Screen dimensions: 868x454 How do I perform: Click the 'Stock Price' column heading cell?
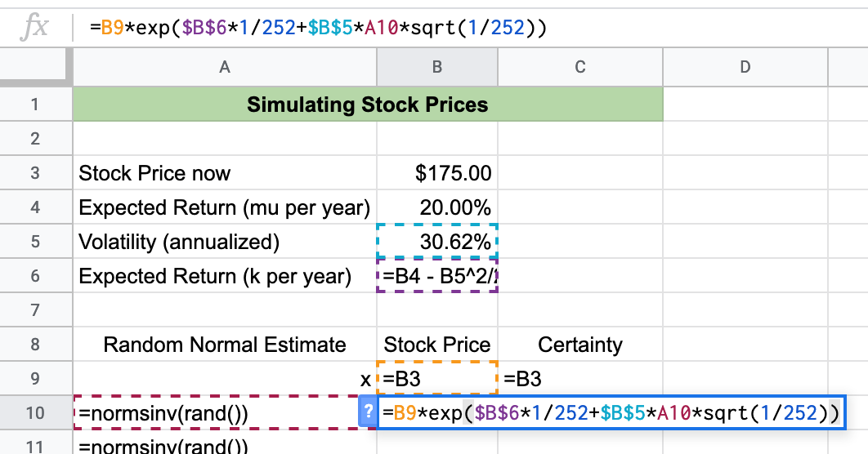[x=437, y=344]
